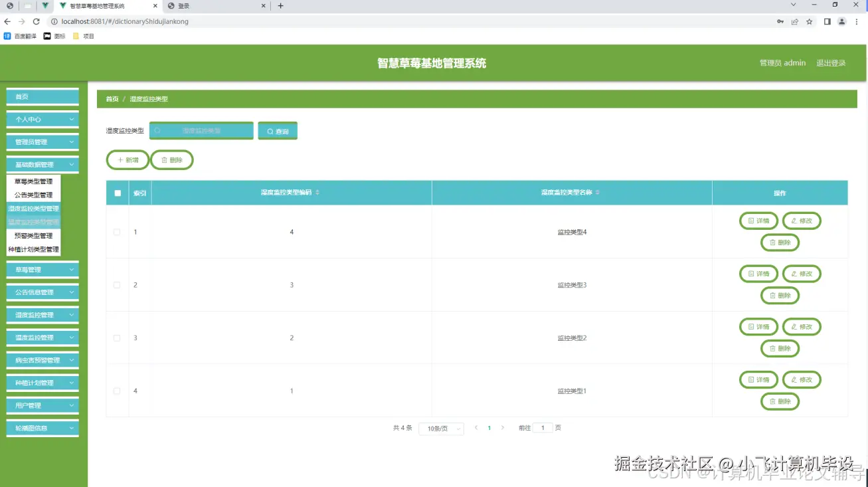The image size is (868, 487).
Task: Close the 登录 tab
Action: tap(264, 6)
